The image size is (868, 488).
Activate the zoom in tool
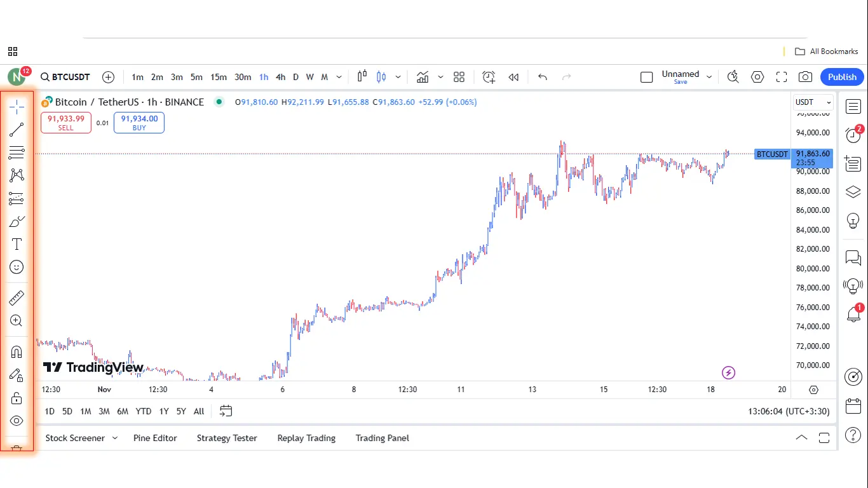coord(17,321)
